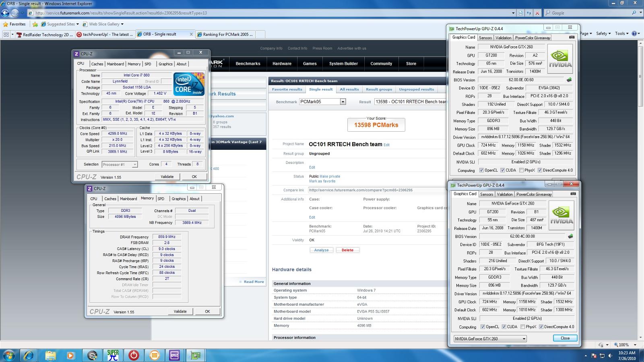Open Benchmark PCMark05 dropdown
644x362 pixels.
343,102
